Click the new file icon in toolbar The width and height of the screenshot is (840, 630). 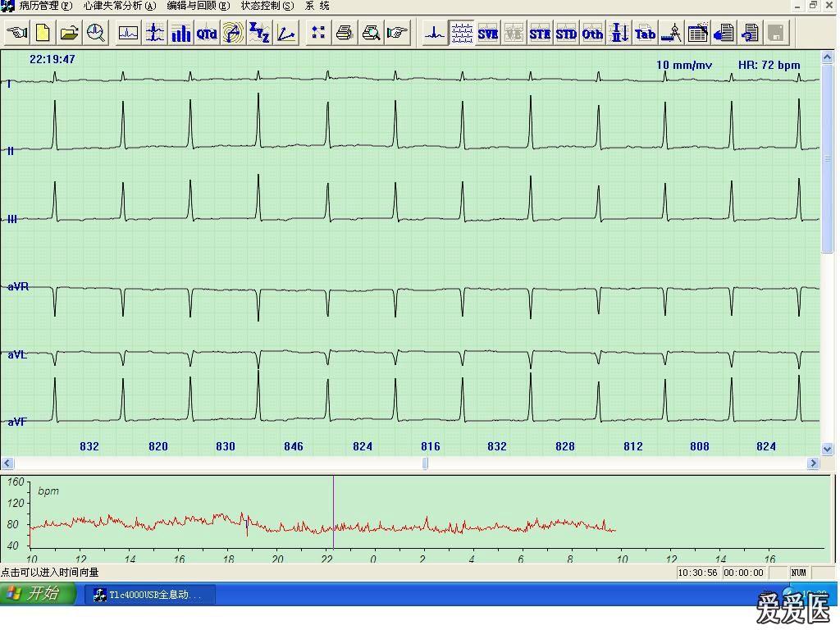43,33
